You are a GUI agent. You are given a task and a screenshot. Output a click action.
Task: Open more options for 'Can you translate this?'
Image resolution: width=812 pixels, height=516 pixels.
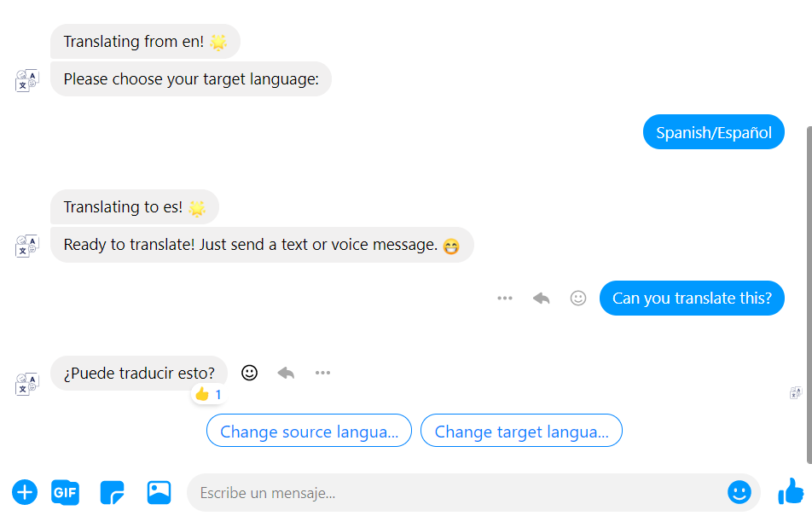[x=504, y=298]
